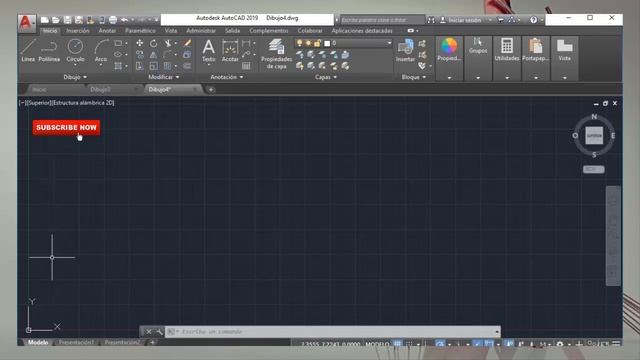This screenshot has height=360, width=640.
Task: Click the add layout plus button
Action: tap(152, 342)
